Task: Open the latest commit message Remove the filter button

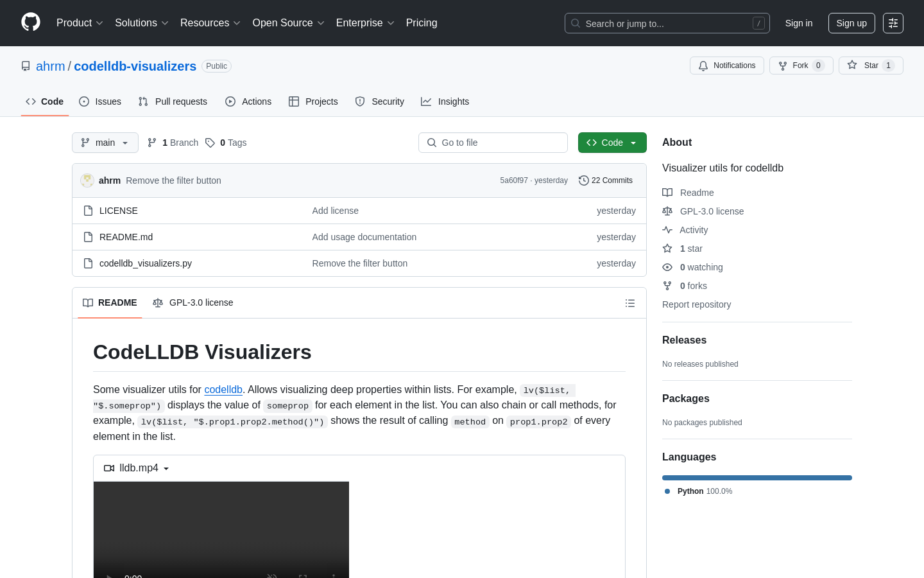Action: [x=173, y=180]
